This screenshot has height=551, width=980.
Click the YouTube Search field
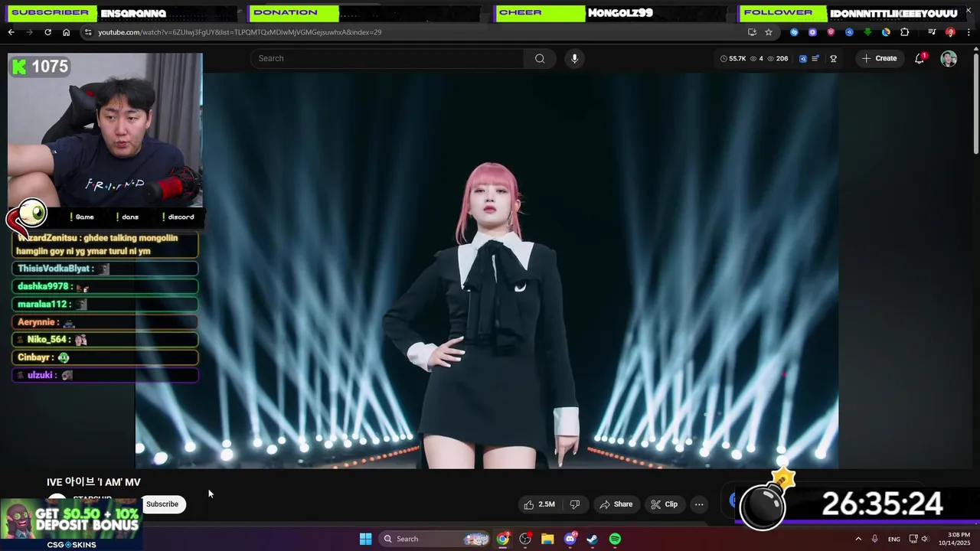[x=387, y=58]
